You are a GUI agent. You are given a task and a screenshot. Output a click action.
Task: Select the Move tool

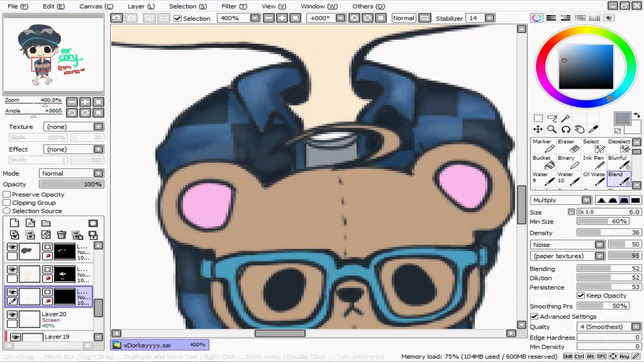(538, 130)
